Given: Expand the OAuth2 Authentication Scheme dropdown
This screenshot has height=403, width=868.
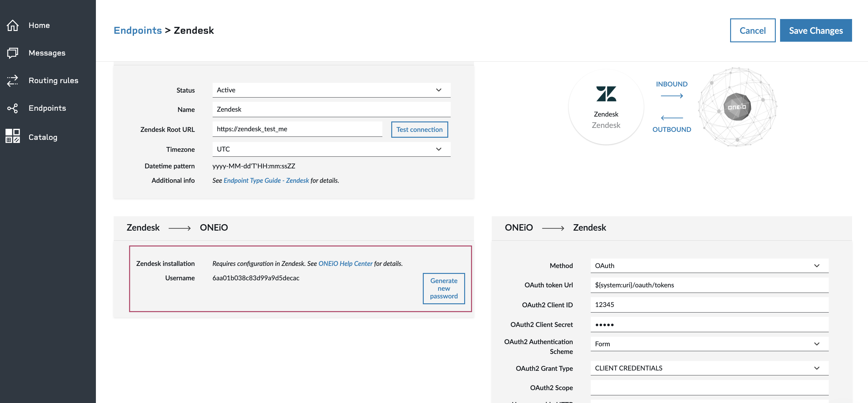Looking at the screenshot, I should 709,344.
